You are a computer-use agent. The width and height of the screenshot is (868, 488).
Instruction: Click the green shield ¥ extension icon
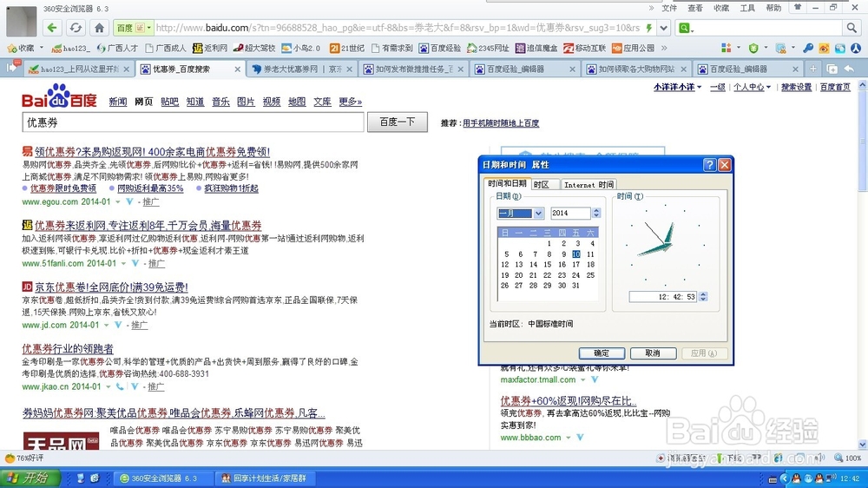coord(753,48)
